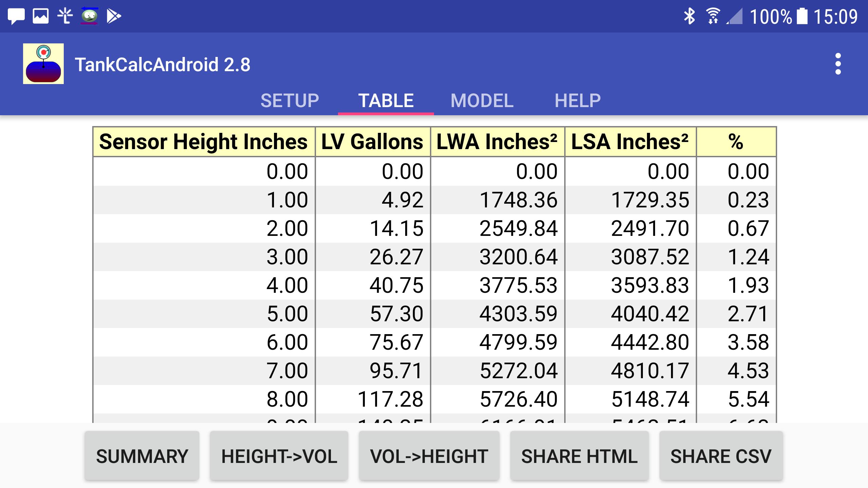Image resolution: width=868 pixels, height=488 pixels.
Task: Tap the LV Gallons column header
Action: (372, 142)
